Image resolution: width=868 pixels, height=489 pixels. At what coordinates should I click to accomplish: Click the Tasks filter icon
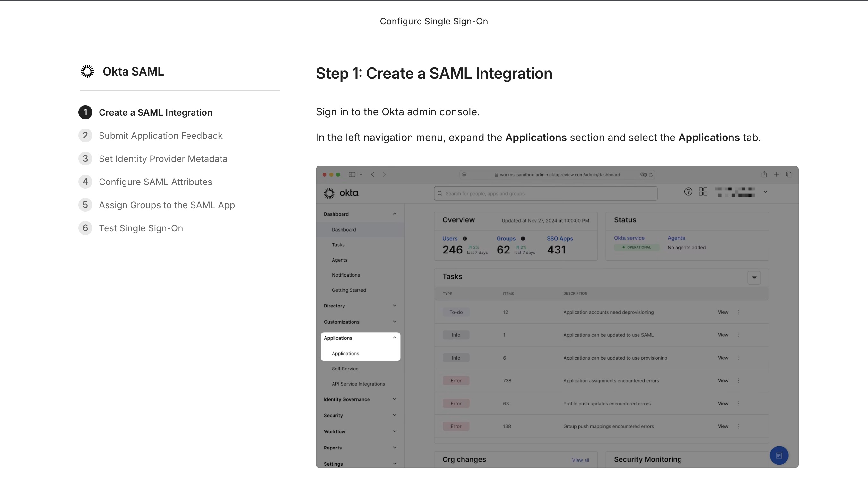pos(754,278)
